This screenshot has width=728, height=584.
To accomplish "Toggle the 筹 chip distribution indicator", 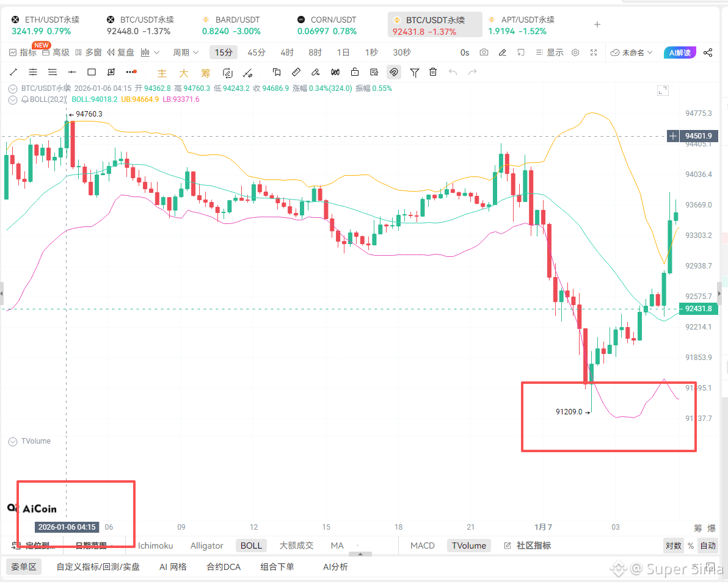I will [206, 73].
